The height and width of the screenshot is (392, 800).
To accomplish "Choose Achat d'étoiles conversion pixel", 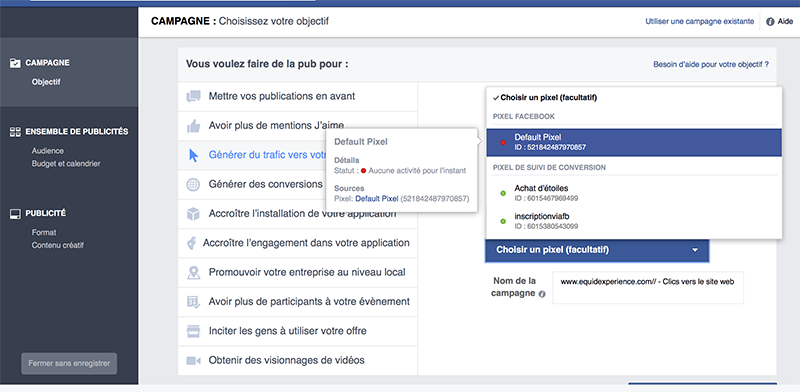I will tap(634, 193).
